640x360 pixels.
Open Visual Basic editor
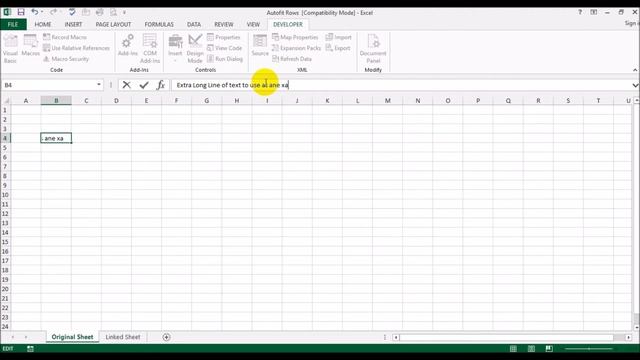click(x=10, y=49)
